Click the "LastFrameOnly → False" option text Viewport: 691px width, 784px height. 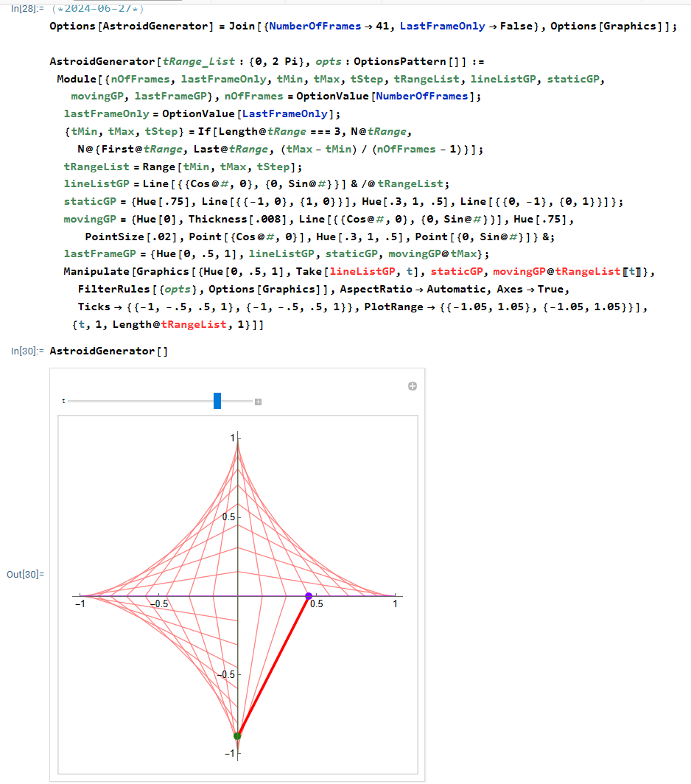pyautogui.click(x=466, y=26)
